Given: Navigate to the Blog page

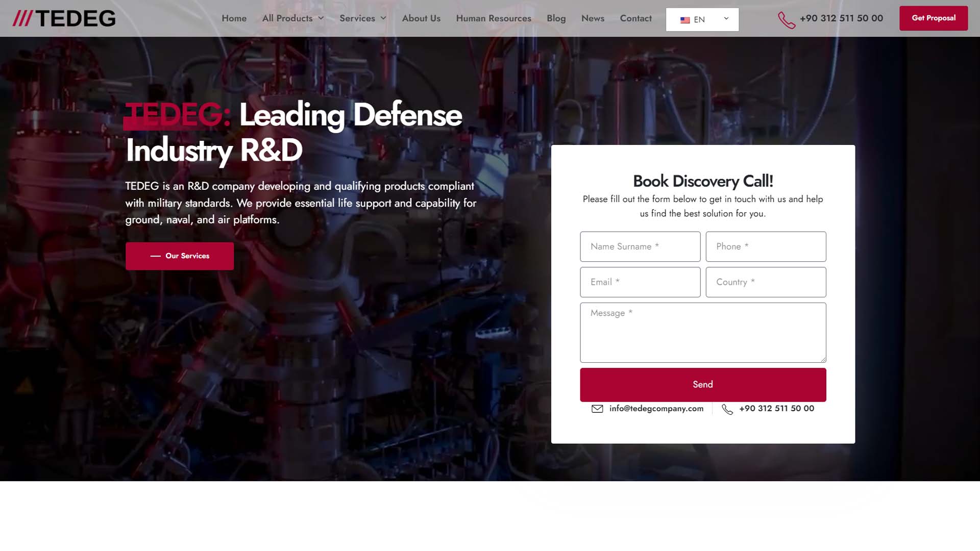Looking at the screenshot, I should pos(556,18).
